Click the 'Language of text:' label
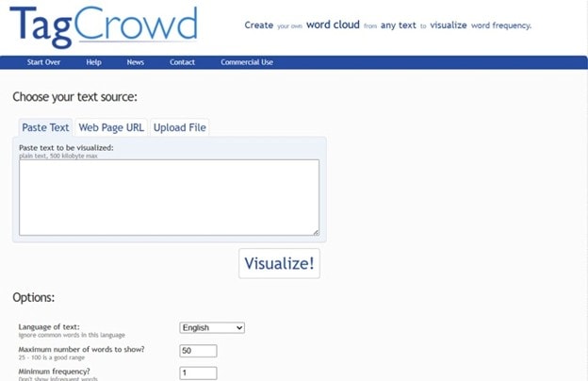Image resolution: width=588 pixels, height=381 pixels. (x=49, y=326)
